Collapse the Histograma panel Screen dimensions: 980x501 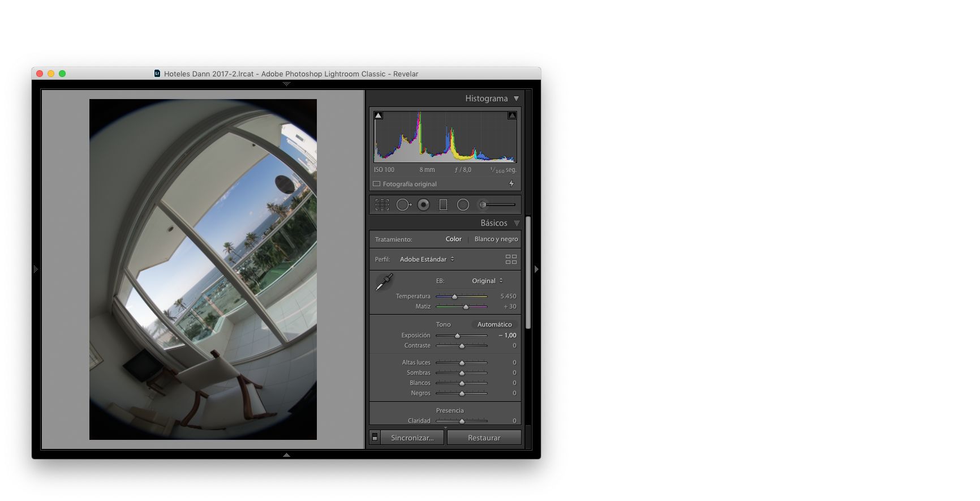(x=516, y=99)
